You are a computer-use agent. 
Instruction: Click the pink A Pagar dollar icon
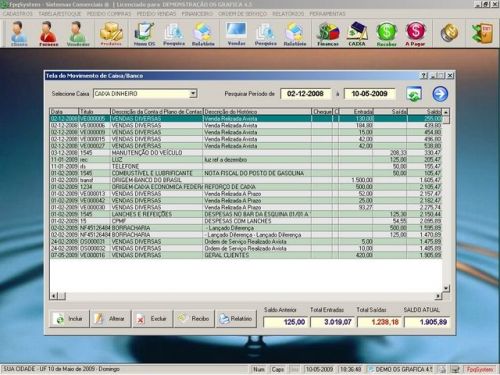[415, 33]
